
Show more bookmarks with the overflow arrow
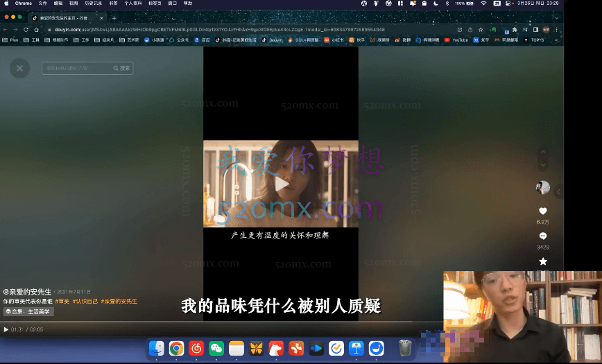click(556, 40)
